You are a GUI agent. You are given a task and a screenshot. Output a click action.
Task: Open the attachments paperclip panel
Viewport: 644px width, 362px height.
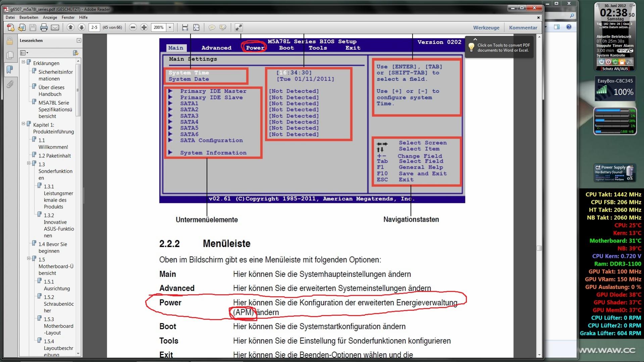click(x=10, y=84)
